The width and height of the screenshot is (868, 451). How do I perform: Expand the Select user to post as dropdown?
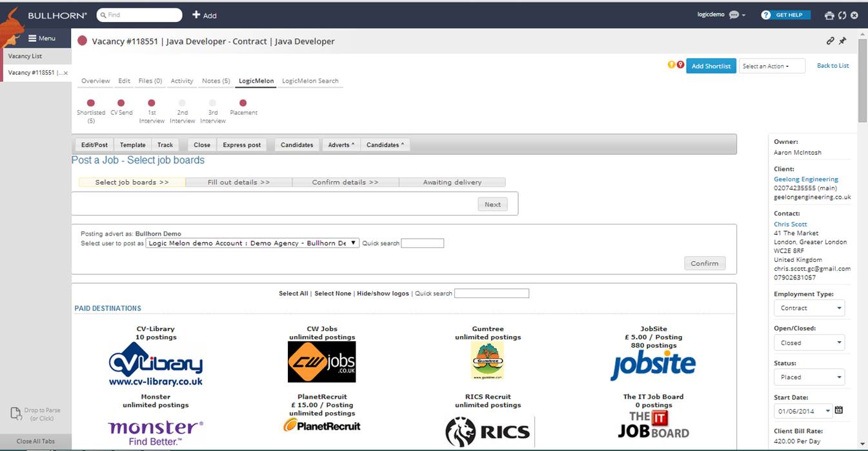tap(252, 243)
